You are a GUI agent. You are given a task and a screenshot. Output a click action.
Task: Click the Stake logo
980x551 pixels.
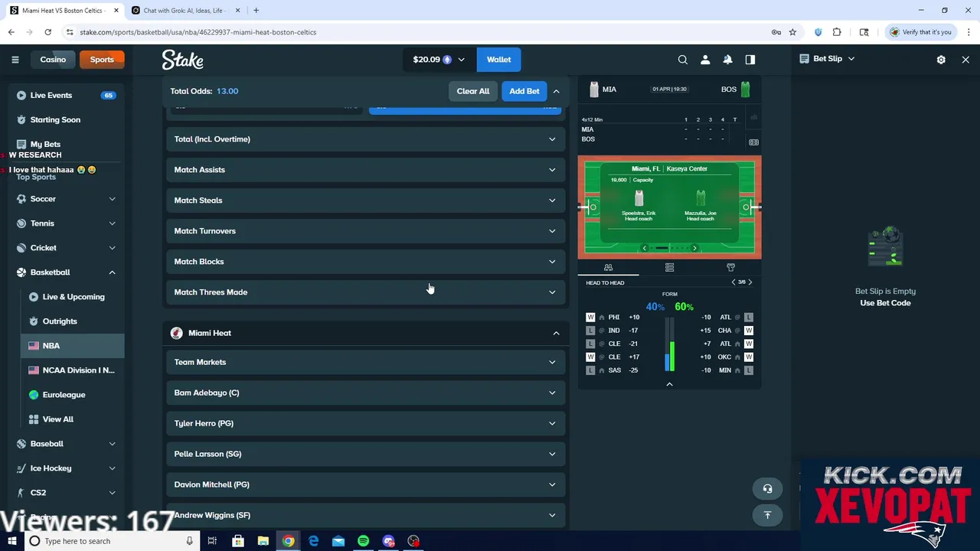point(182,60)
